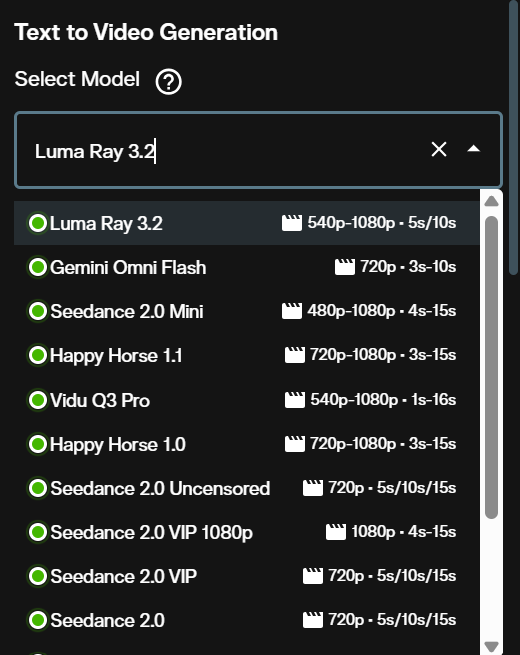Click green status dot beside Happy Horse 1.1
The width and height of the screenshot is (520, 655).
pos(38,355)
